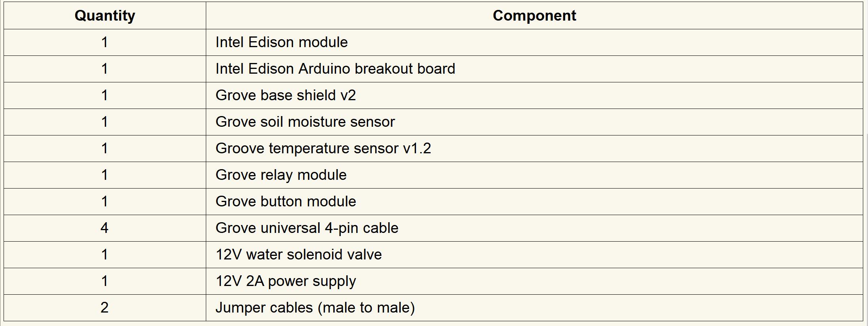The image size is (868, 326).
Task: Select the 12V water solenoid valve entry
Action: click(298, 254)
